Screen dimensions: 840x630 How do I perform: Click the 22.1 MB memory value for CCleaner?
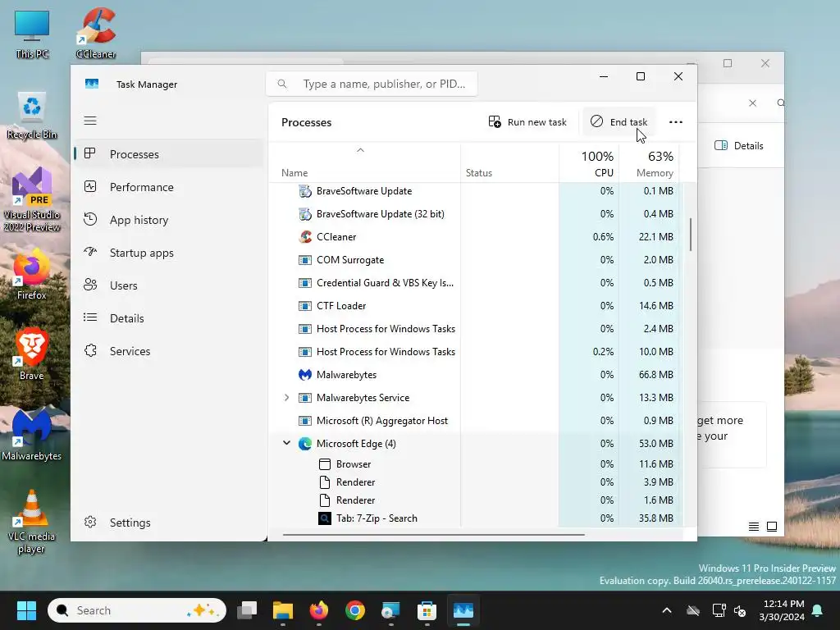(655, 237)
